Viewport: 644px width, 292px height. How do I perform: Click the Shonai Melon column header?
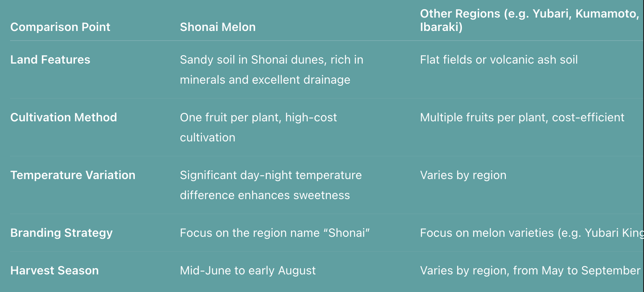point(218,27)
